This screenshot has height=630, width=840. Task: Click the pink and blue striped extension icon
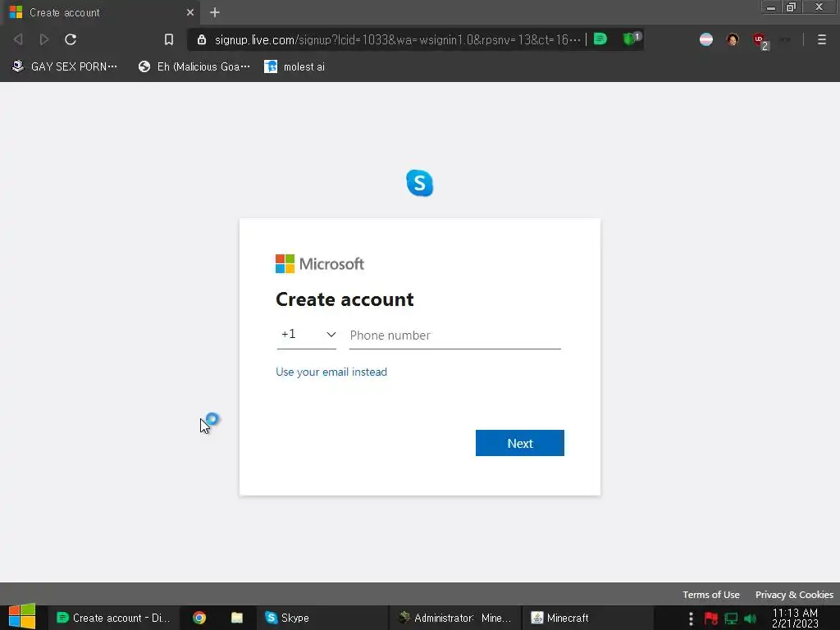click(706, 39)
